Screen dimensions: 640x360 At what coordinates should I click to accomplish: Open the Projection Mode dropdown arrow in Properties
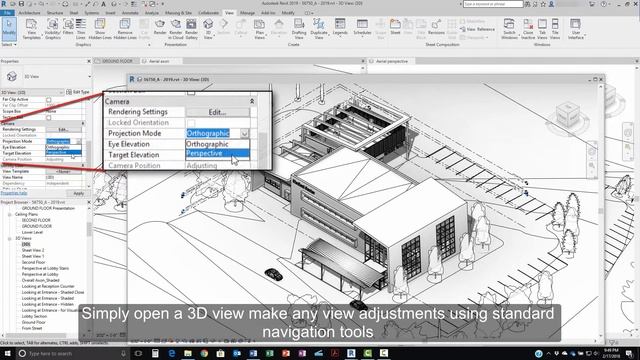pos(79,141)
